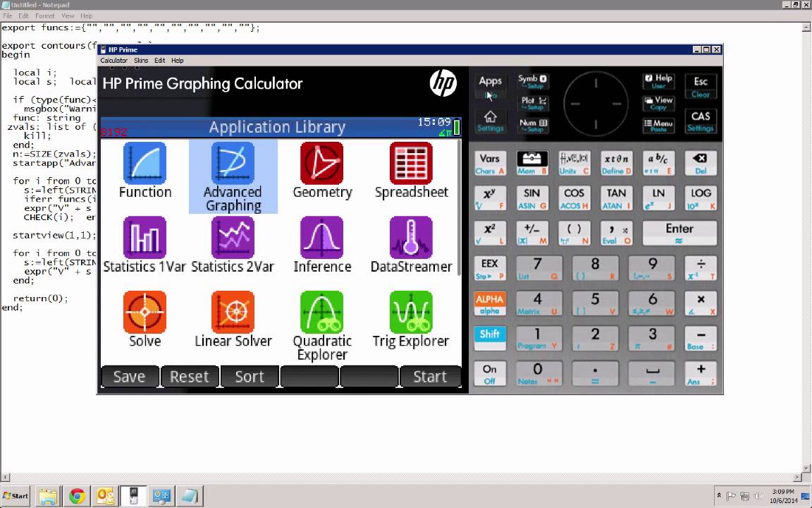Open Outlook from the taskbar
The width and height of the screenshot is (812, 508).
pyautogui.click(x=106, y=496)
